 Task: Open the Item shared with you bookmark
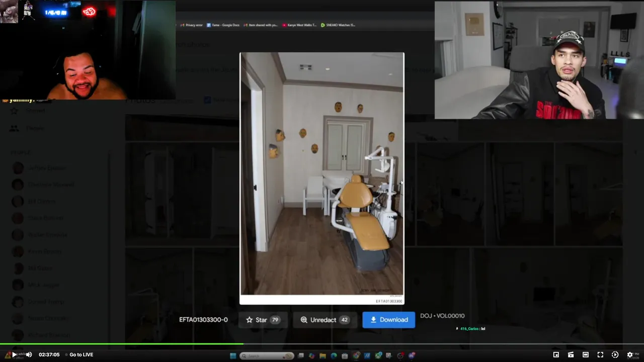[260, 25]
